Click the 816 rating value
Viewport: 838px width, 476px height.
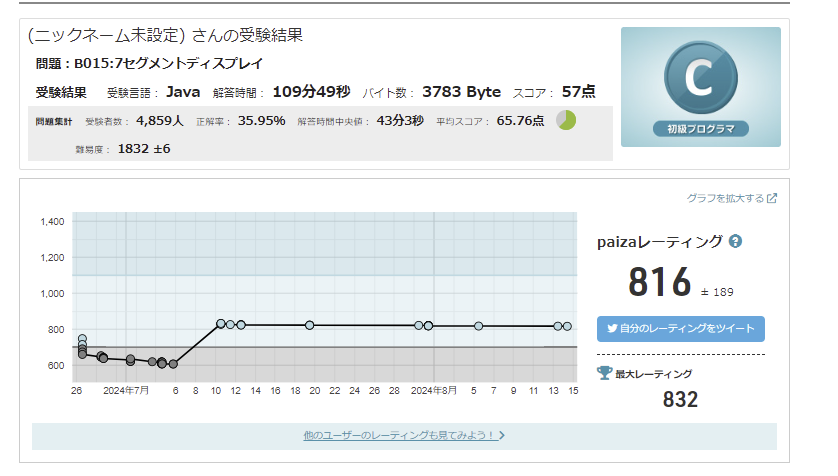click(659, 283)
